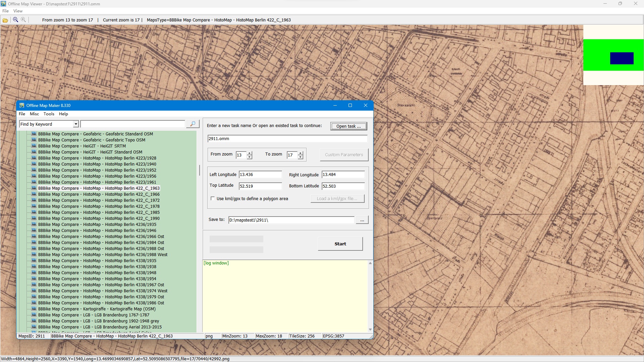
Task: Click map icon beside HeiGIT Standard OSM
Action: point(34,152)
